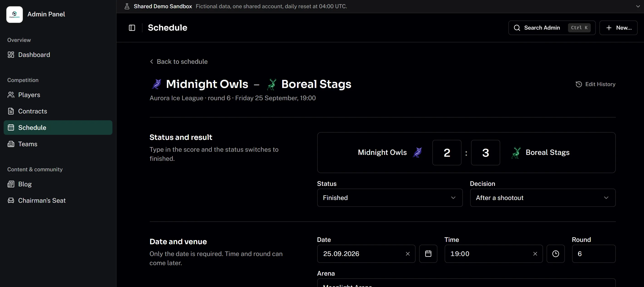Click the Midnight Owls owl logo in heading
This screenshot has height=287, width=644.
coord(157,84)
